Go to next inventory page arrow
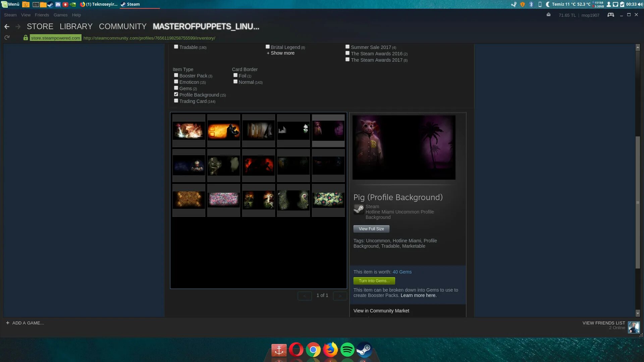Viewport: 644px width, 362px height. (x=340, y=296)
